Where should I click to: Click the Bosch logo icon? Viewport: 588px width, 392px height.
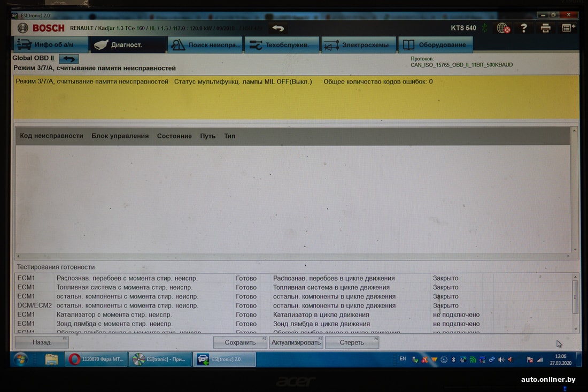[23, 28]
